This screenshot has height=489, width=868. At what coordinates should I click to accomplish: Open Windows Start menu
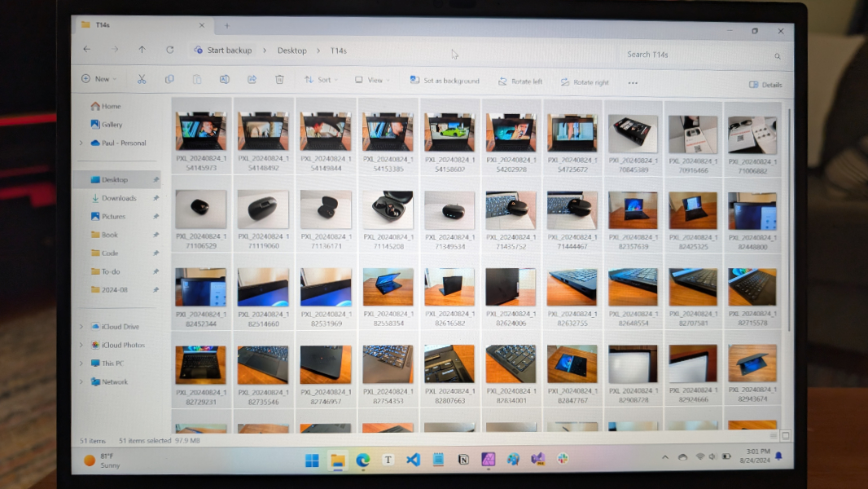pos(312,460)
